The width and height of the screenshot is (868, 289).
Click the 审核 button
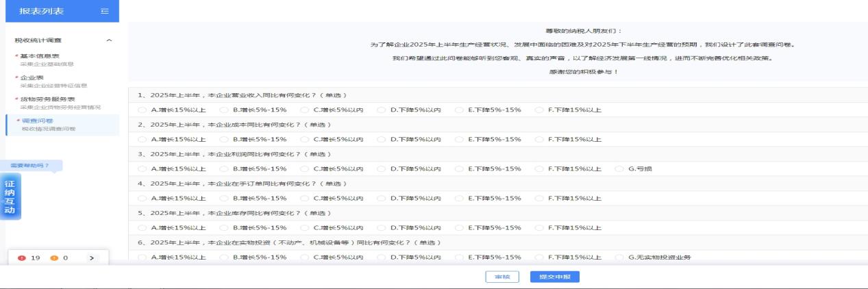(501, 277)
